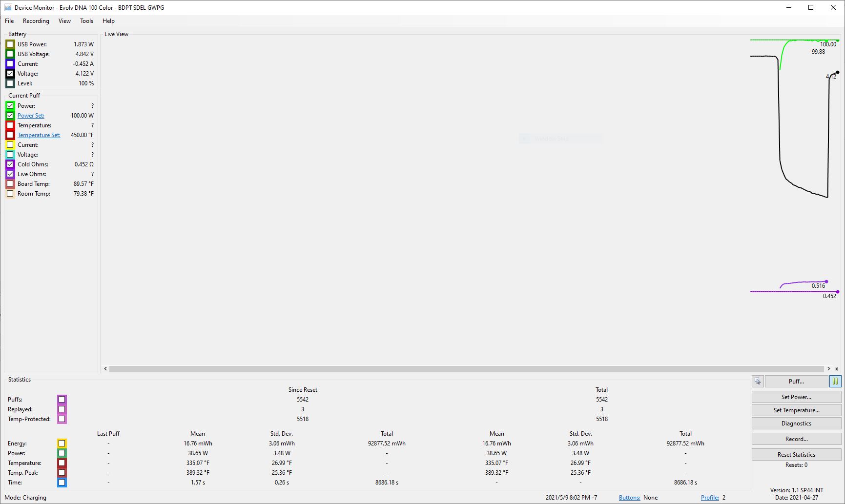Enable the USB Power checkbox
This screenshot has height=504, width=845.
click(x=10, y=44)
